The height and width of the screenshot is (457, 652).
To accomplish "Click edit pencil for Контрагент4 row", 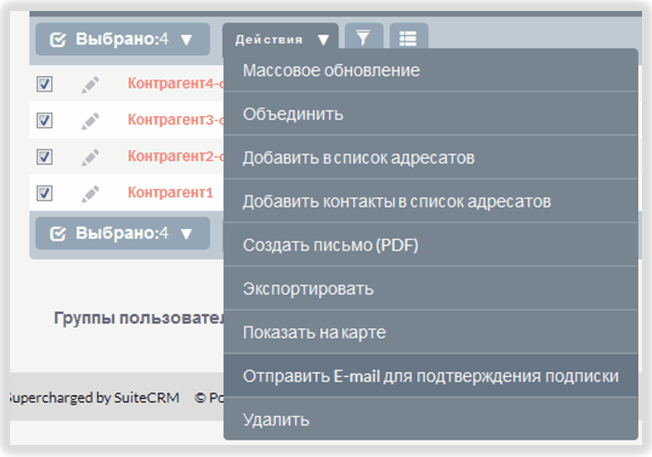I will (91, 84).
